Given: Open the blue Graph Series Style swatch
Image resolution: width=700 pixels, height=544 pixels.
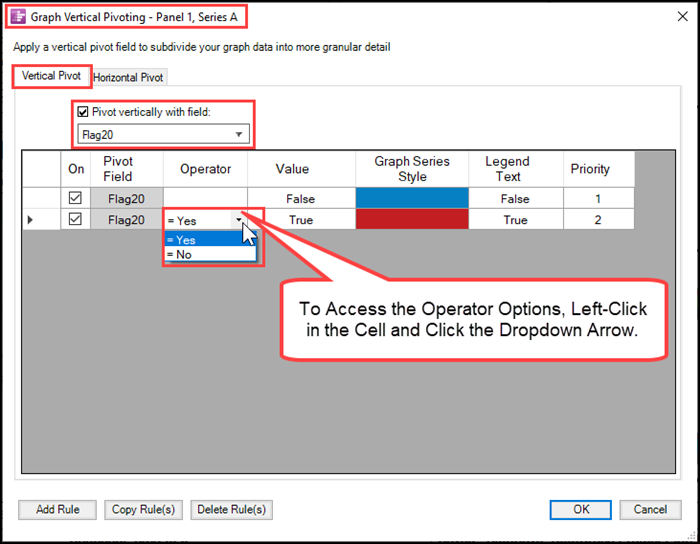Looking at the screenshot, I should tap(412, 198).
